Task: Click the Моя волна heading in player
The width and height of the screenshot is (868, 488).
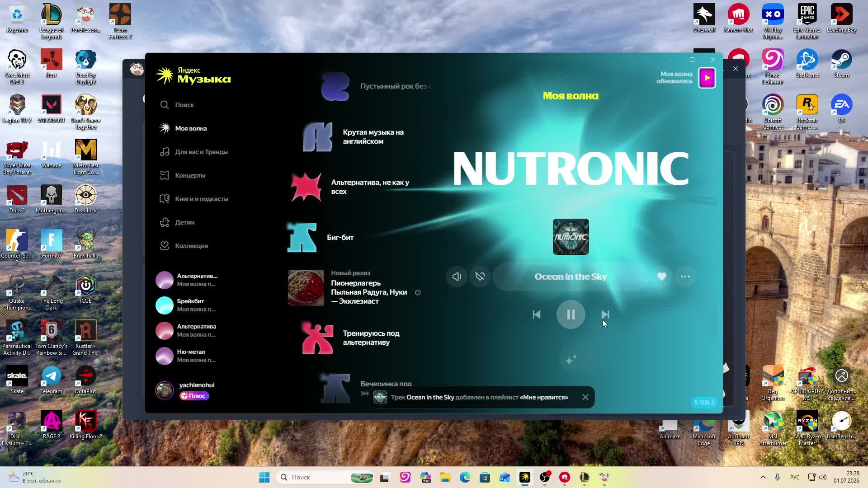Action: pyautogui.click(x=571, y=96)
